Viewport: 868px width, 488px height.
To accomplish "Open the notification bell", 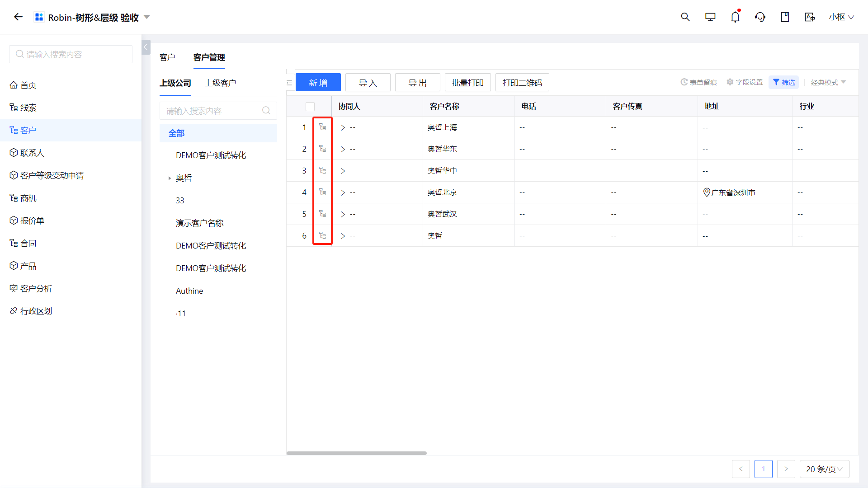I will tap(735, 17).
